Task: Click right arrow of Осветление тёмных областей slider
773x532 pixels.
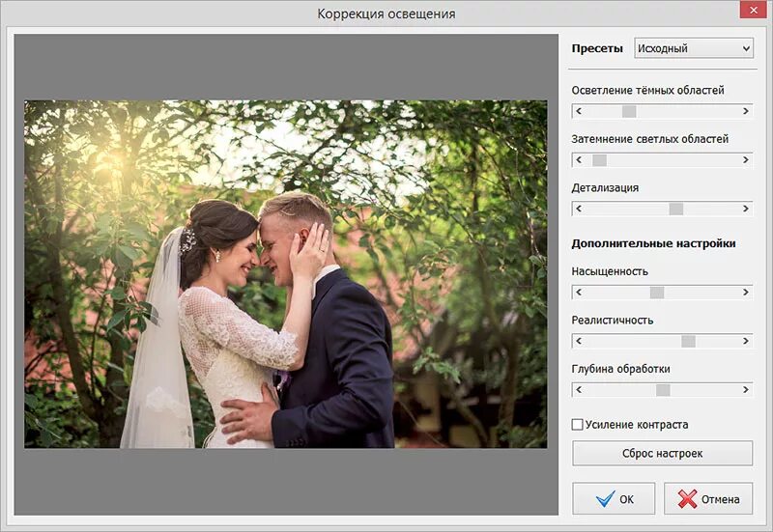Action: pos(746,111)
